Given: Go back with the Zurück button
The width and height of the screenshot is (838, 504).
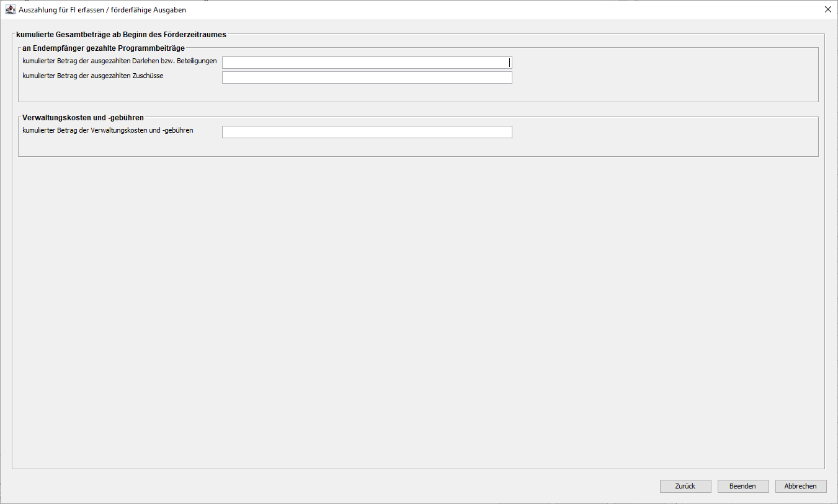Looking at the screenshot, I should [x=685, y=486].
